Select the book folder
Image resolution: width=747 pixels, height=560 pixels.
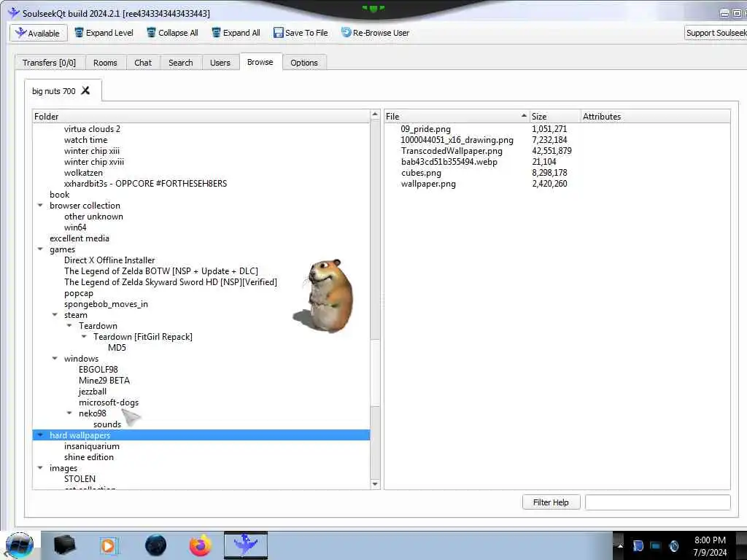pos(60,195)
